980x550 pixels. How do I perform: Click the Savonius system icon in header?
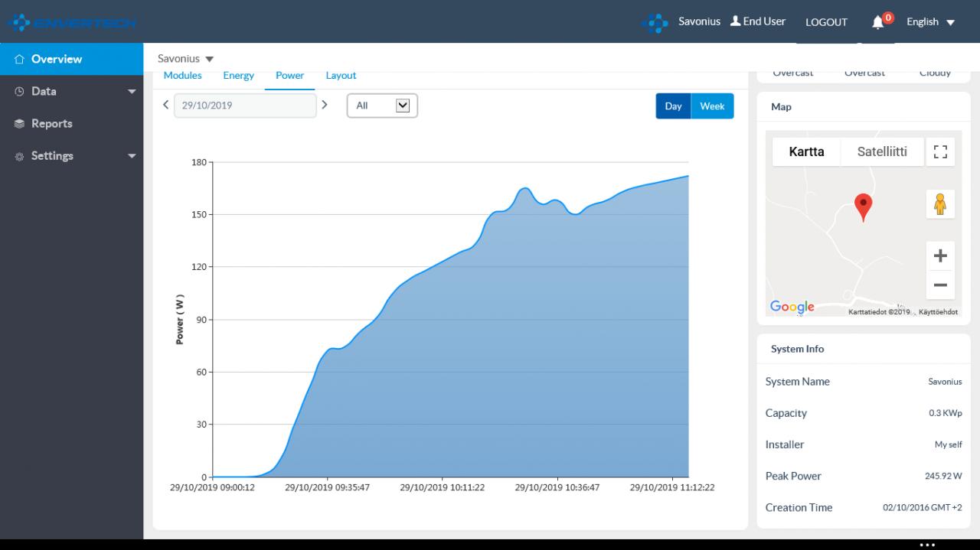tap(655, 22)
